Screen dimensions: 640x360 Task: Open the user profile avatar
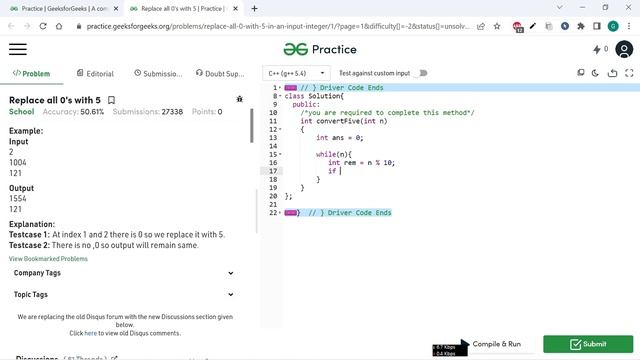tap(624, 49)
